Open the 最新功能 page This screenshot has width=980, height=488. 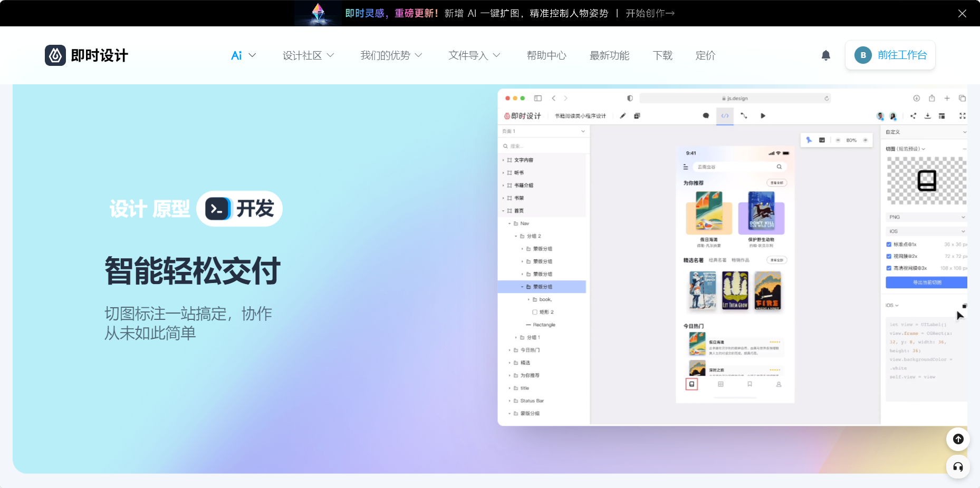tap(609, 55)
